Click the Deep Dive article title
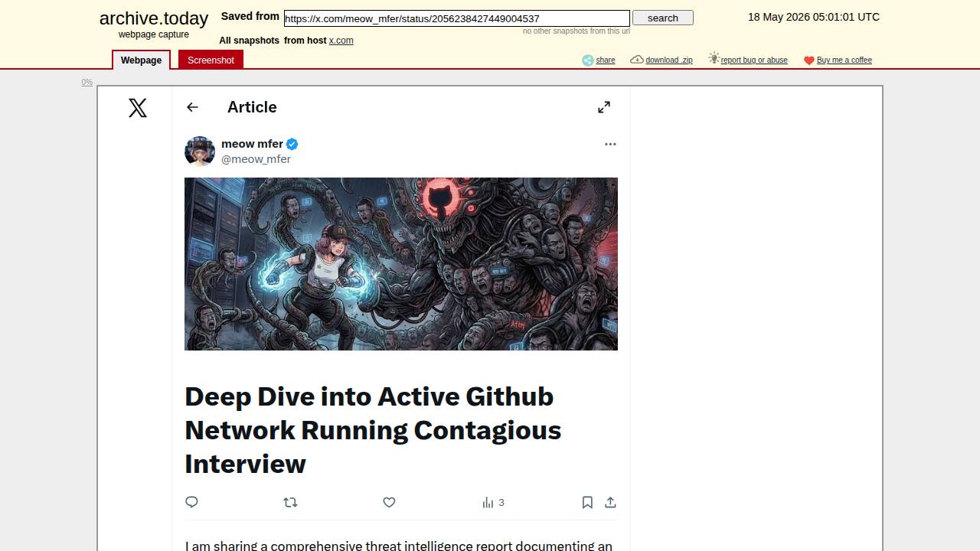Image resolution: width=980 pixels, height=551 pixels. tap(373, 430)
